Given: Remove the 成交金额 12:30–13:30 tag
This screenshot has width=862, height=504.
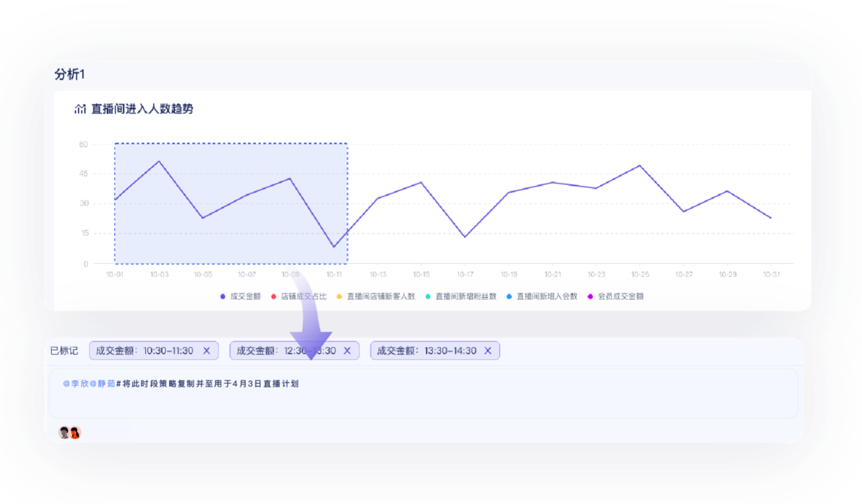Looking at the screenshot, I should (x=347, y=351).
